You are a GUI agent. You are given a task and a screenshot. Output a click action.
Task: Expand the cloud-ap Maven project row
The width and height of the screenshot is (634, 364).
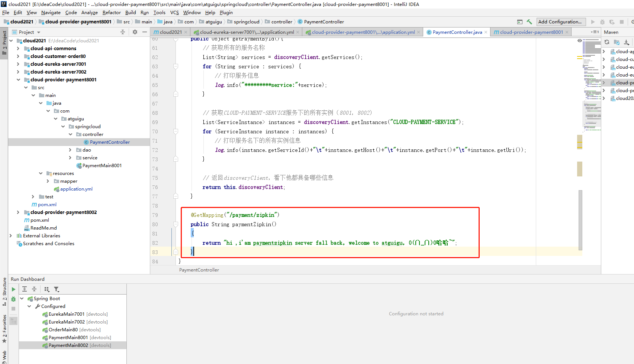pos(604,52)
